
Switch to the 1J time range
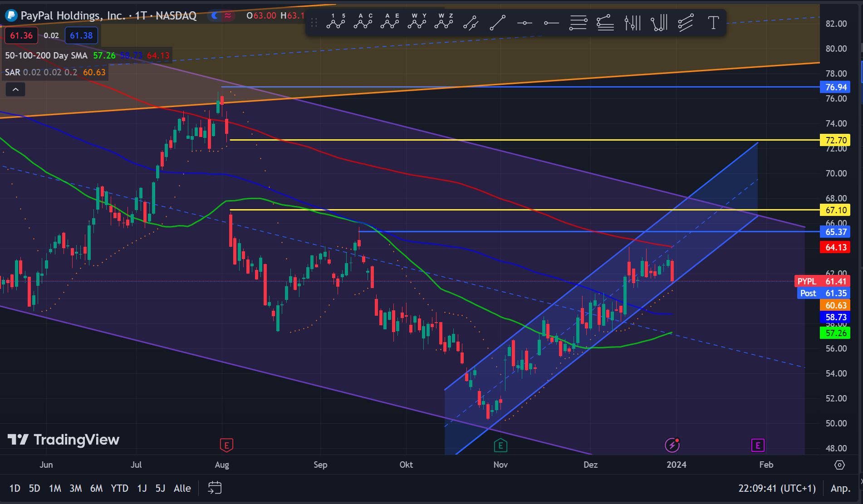pyautogui.click(x=142, y=489)
